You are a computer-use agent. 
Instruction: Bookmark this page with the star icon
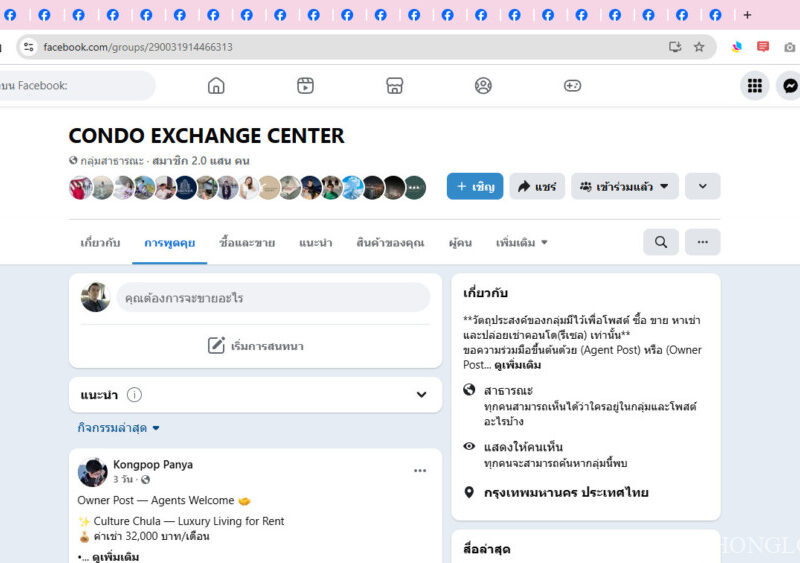click(x=699, y=47)
